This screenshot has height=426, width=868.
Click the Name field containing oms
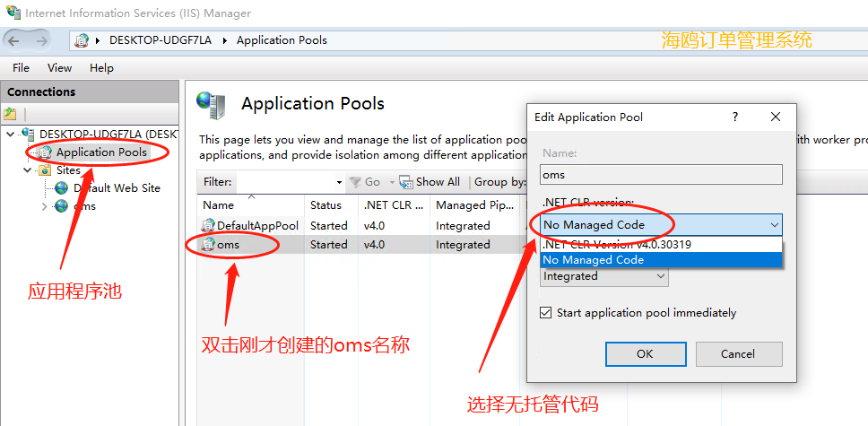tap(661, 175)
